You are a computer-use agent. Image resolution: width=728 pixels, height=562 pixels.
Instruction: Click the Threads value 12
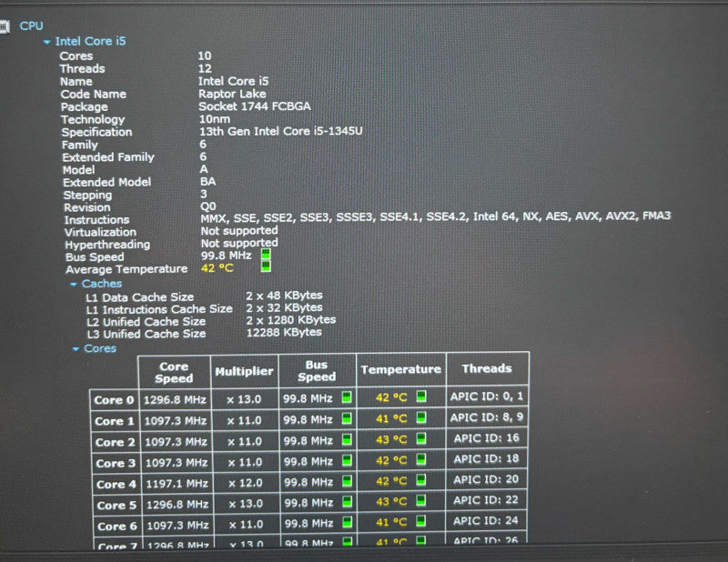(205, 69)
